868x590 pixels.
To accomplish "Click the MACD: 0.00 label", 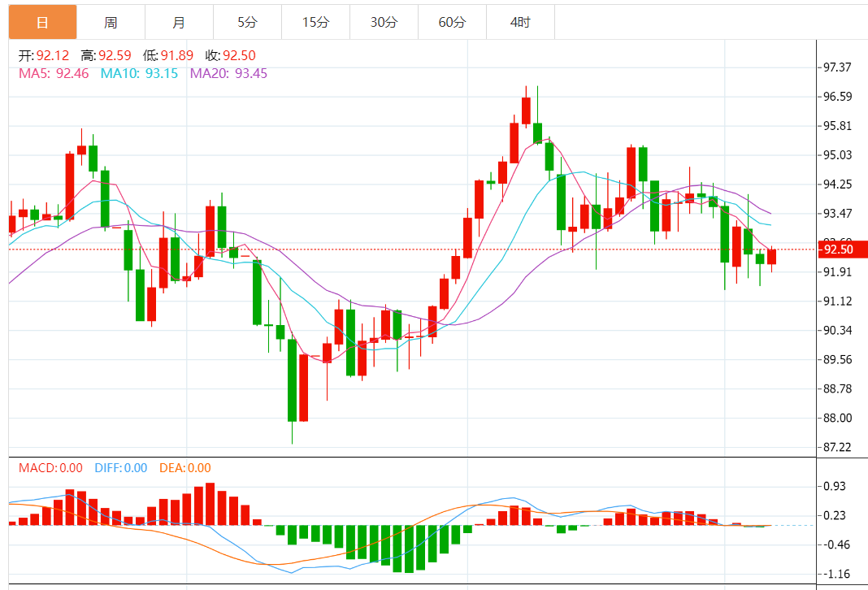I will tap(50, 468).
